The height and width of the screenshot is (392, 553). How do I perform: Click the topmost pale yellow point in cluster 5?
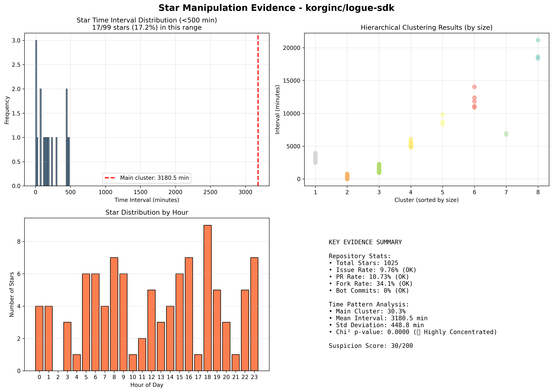pyautogui.click(x=443, y=115)
